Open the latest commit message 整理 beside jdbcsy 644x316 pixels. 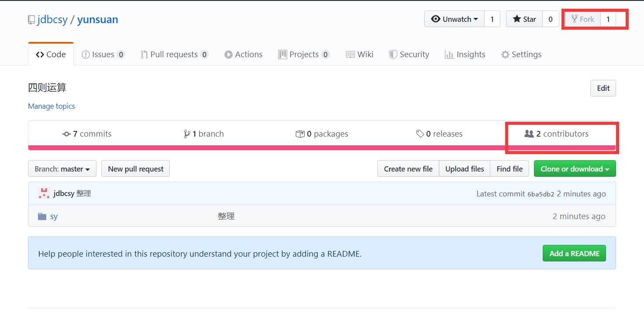point(84,194)
